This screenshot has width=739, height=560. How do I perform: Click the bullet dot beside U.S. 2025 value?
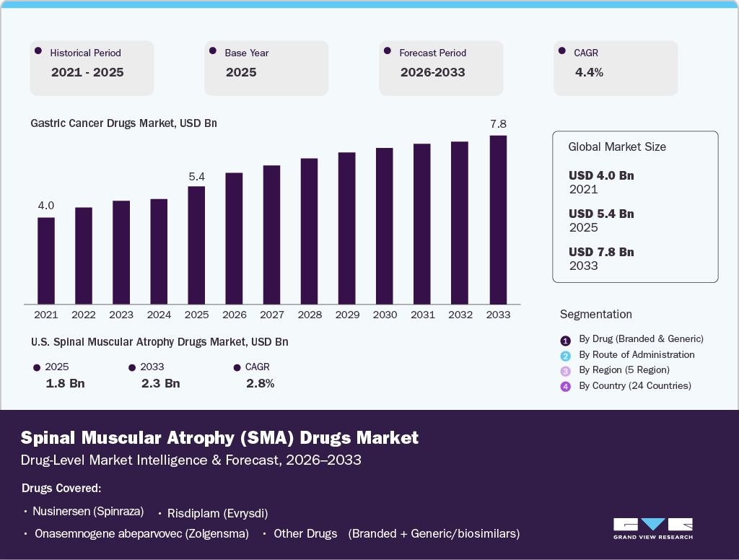click(x=37, y=368)
